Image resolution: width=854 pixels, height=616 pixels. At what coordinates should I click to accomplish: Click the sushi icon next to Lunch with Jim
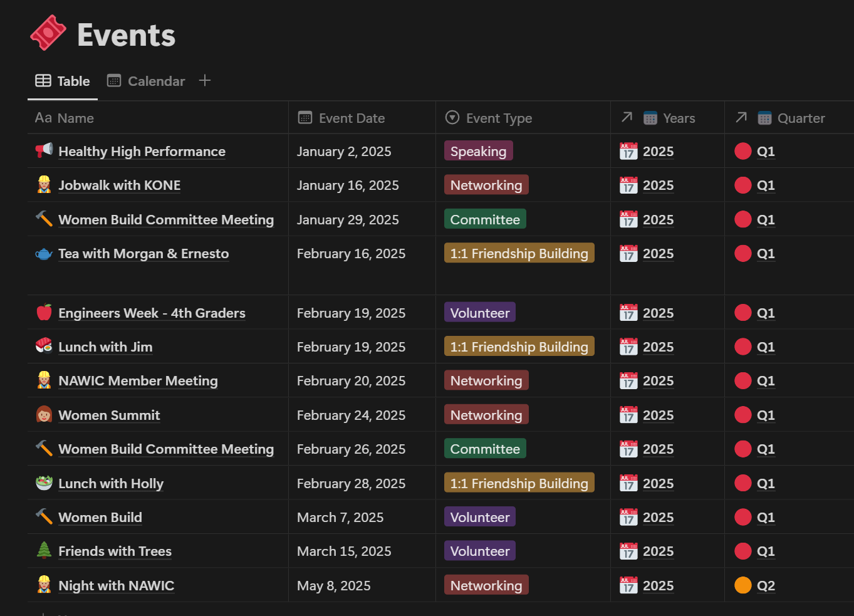pyautogui.click(x=44, y=347)
